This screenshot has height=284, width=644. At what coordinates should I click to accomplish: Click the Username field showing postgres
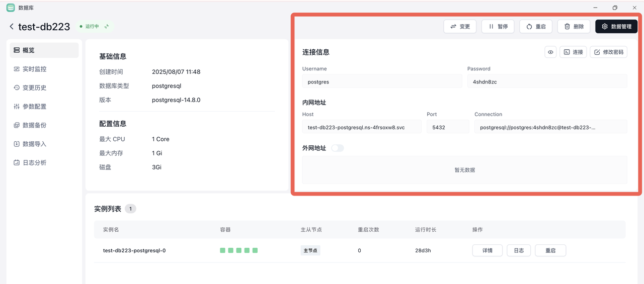coord(382,81)
